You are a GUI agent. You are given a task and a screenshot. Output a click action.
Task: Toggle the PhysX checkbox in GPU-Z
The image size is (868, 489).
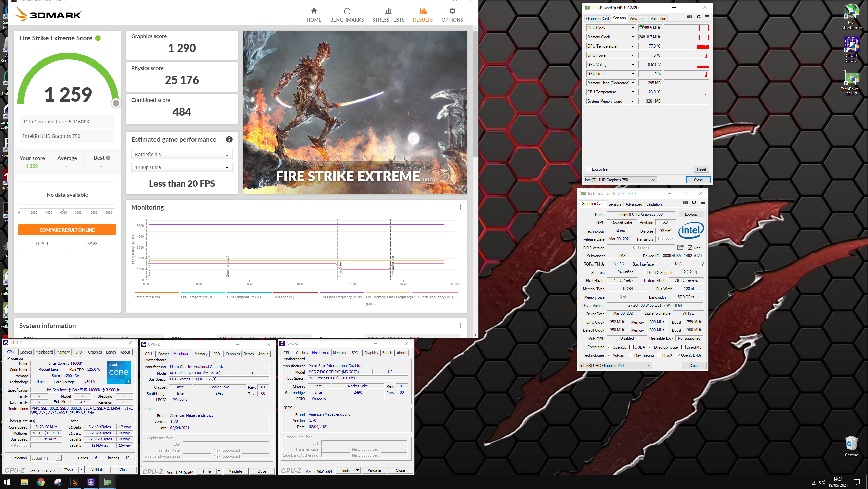click(659, 355)
